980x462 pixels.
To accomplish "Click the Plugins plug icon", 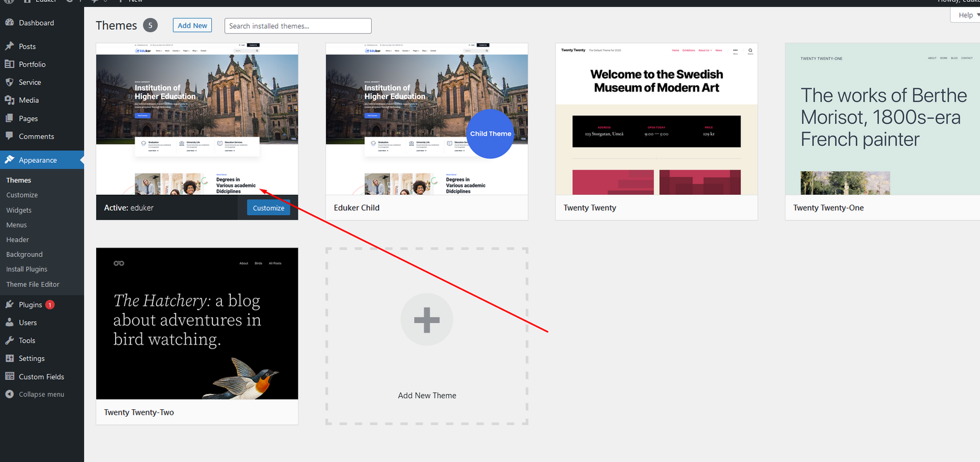I will click(9, 305).
